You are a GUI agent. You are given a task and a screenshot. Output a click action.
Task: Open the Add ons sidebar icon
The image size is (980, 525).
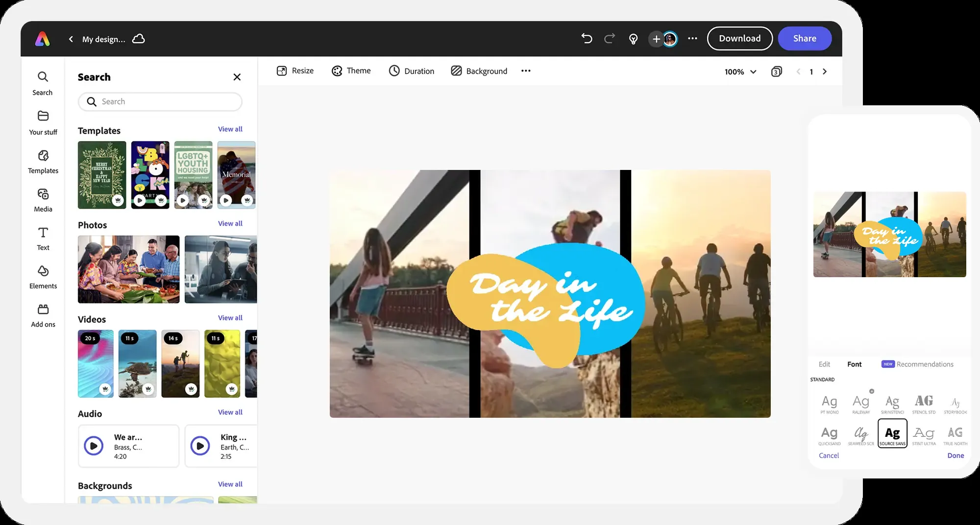(43, 315)
